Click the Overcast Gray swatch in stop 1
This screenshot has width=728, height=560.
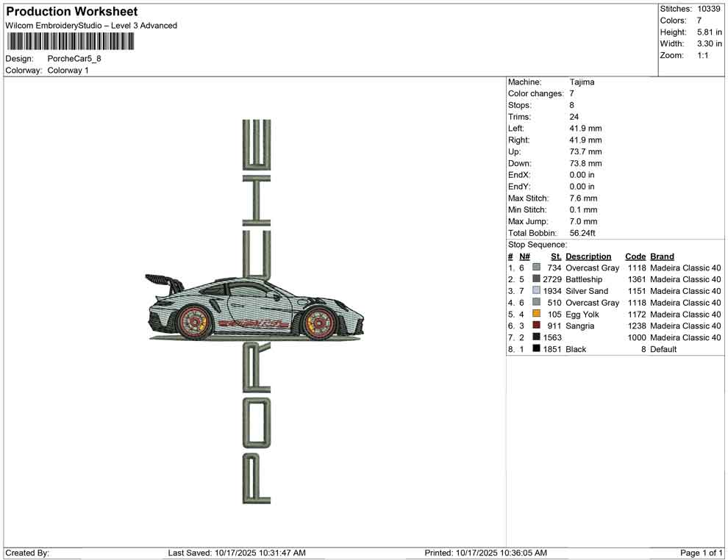[x=536, y=268]
